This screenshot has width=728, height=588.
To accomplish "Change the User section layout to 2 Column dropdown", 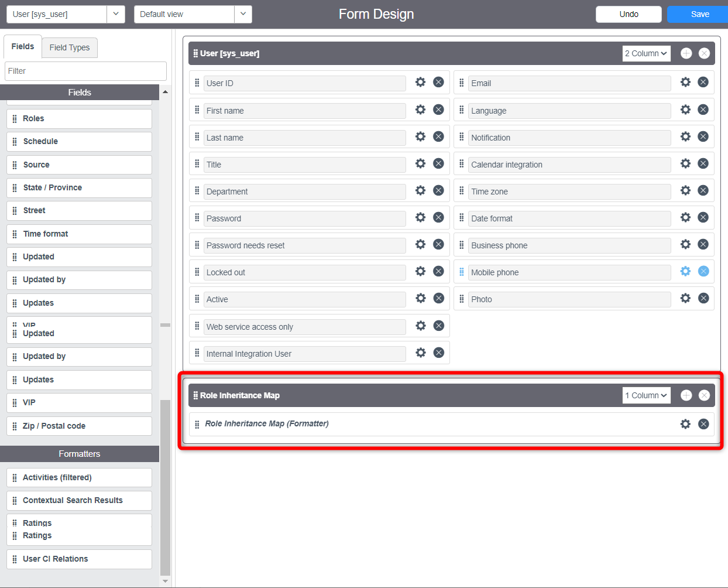I will pos(646,53).
